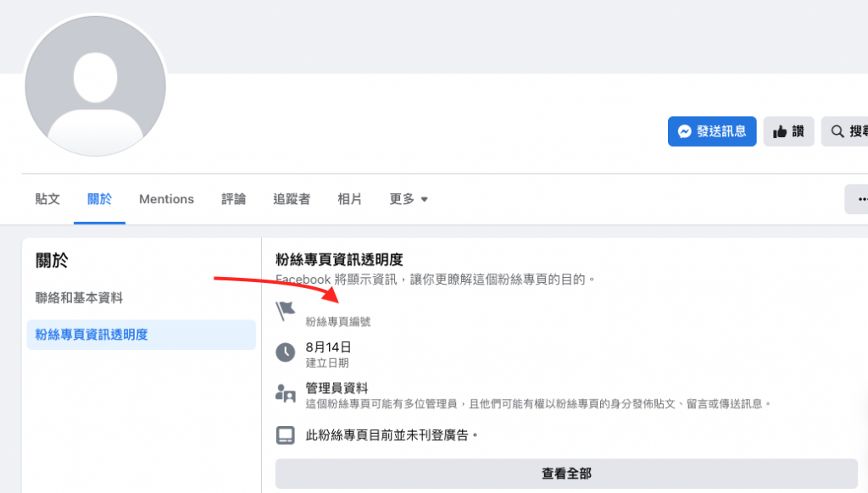The width and height of the screenshot is (868, 493).
Task: Open the three-dots more options button
Action: pyautogui.click(x=857, y=199)
